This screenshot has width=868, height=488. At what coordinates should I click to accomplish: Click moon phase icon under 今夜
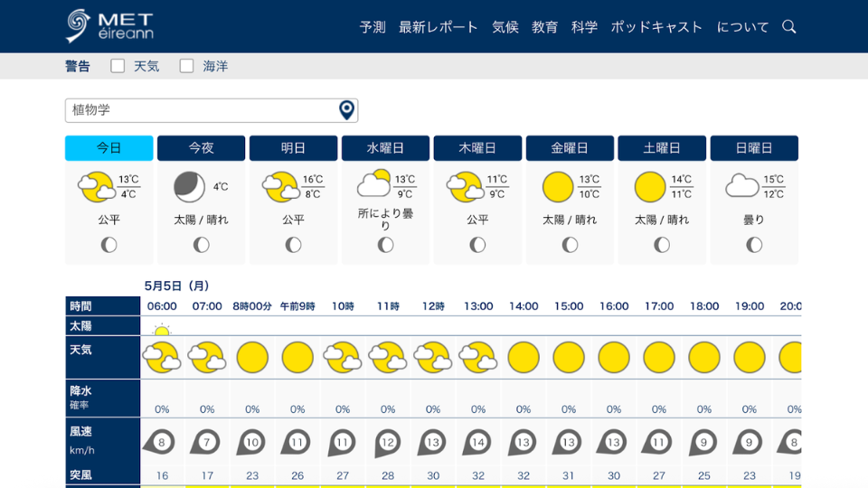point(201,245)
